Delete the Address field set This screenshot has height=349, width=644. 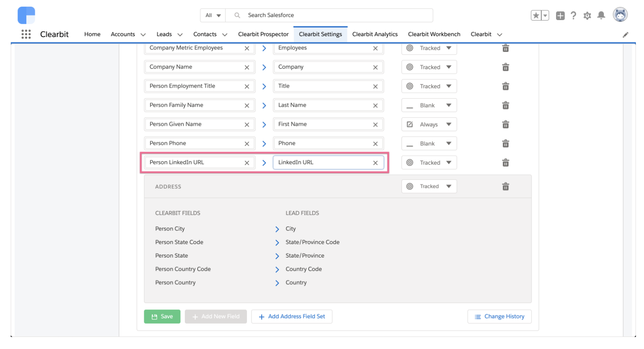506,187
